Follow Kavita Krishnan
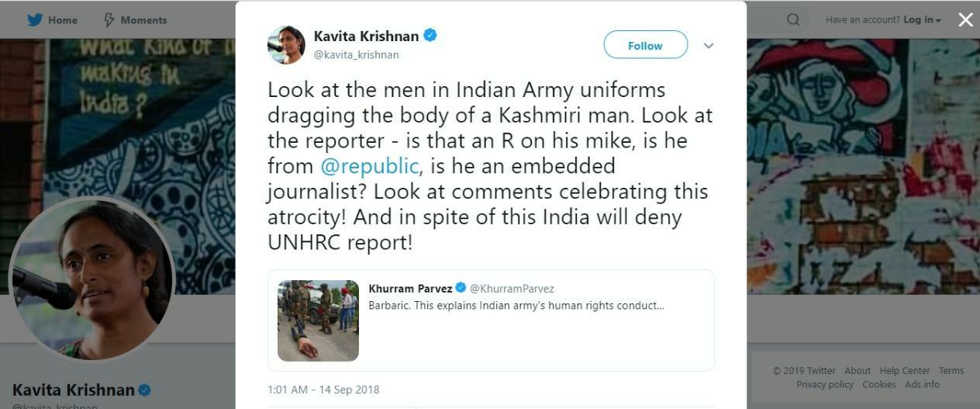Image resolution: width=980 pixels, height=409 pixels. [x=645, y=45]
